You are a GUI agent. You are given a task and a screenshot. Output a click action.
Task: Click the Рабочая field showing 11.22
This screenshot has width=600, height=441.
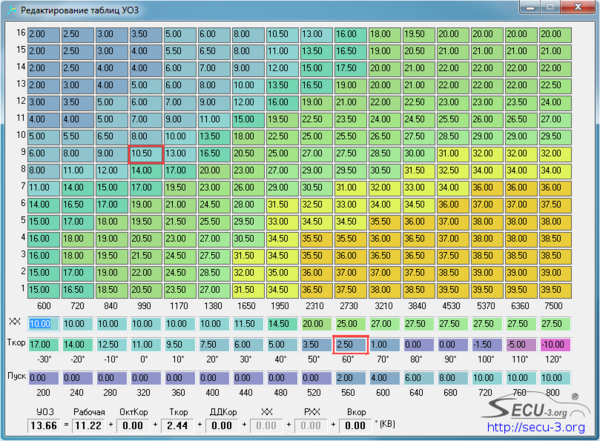click(x=88, y=425)
